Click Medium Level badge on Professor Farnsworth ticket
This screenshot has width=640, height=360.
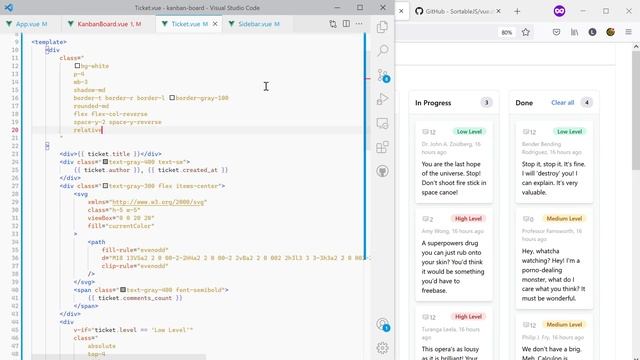564,218
